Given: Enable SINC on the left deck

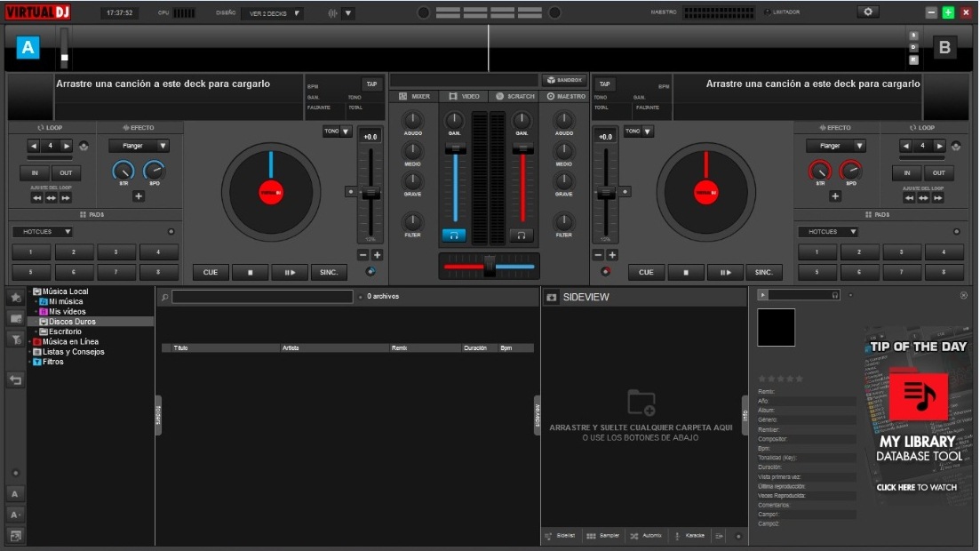Looking at the screenshot, I should (x=329, y=273).
